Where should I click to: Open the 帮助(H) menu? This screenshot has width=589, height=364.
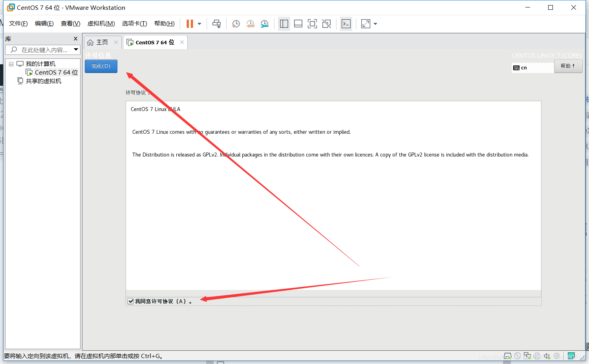[x=164, y=24]
